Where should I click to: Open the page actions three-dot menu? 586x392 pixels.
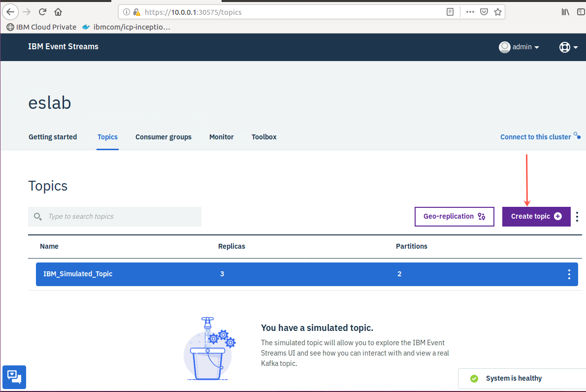tap(470, 12)
